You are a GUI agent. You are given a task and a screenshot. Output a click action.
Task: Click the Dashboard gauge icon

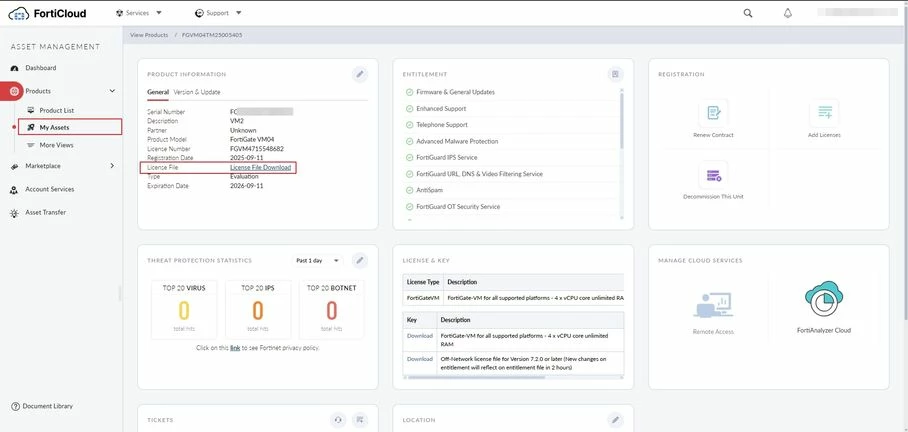coord(14,68)
